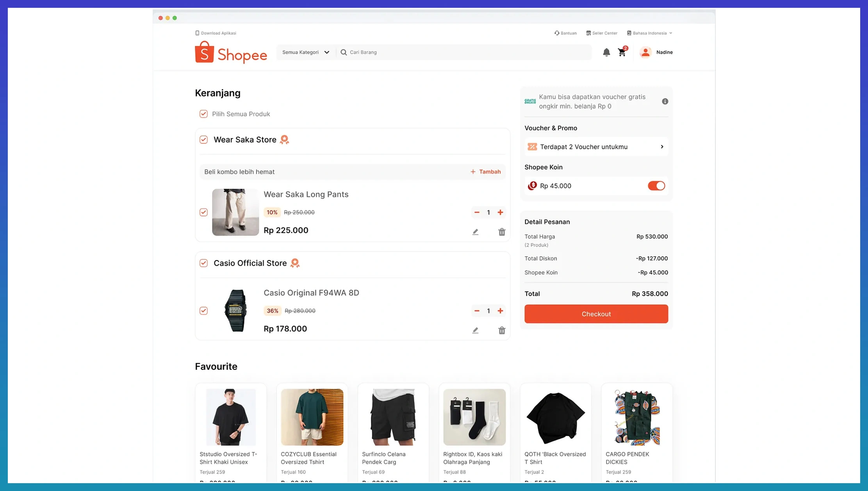Screen dimensions: 868x491
Task: Uncheck Pilih Semua Produk checkbox
Action: [x=203, y=114]
